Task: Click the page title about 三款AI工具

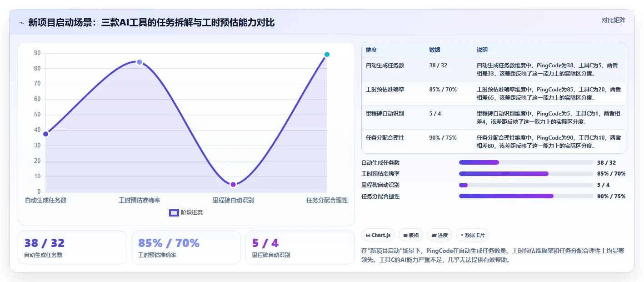Action: (x=151, y=22)
